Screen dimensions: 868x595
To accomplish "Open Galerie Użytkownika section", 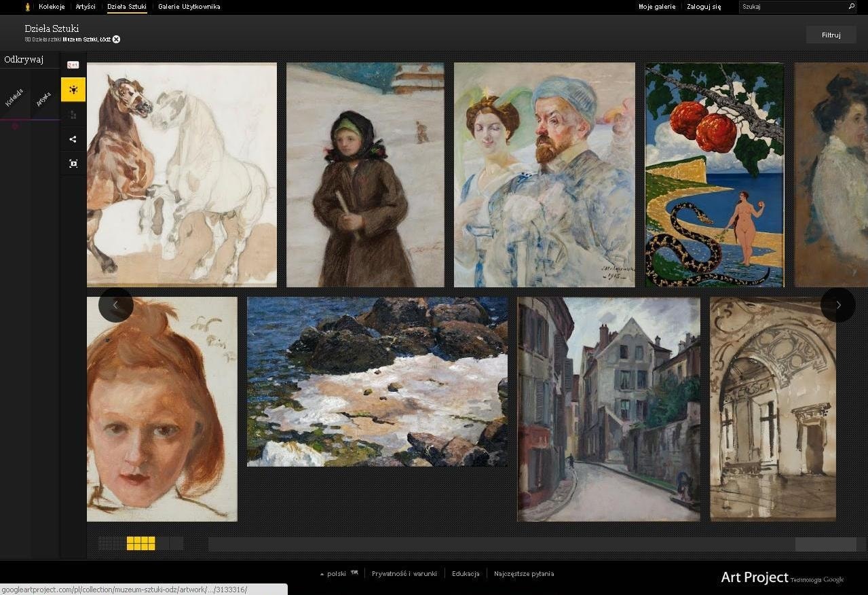I will click(189, 7).
